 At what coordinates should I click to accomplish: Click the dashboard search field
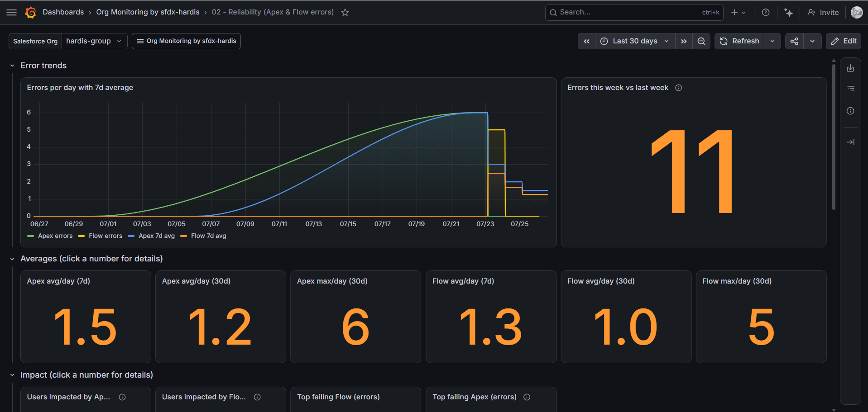[634, 12]
